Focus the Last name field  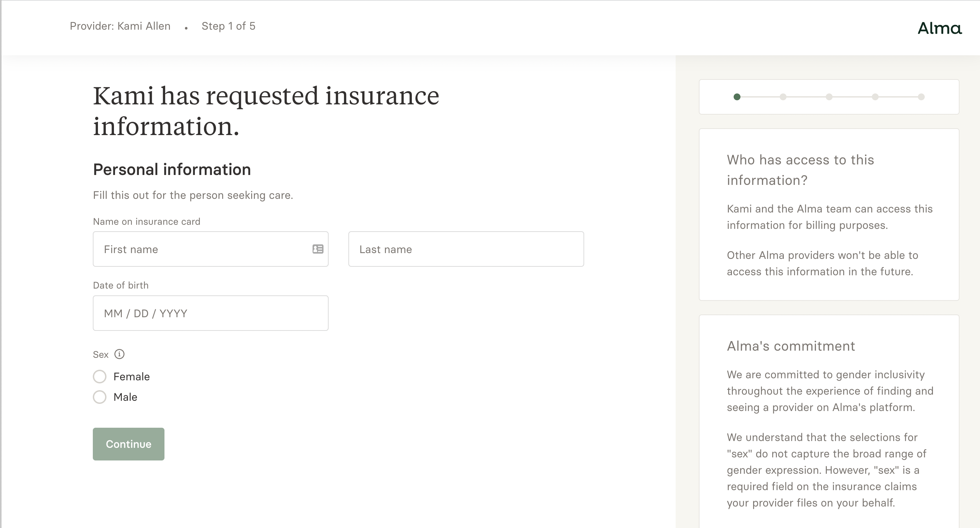(466, 249)
